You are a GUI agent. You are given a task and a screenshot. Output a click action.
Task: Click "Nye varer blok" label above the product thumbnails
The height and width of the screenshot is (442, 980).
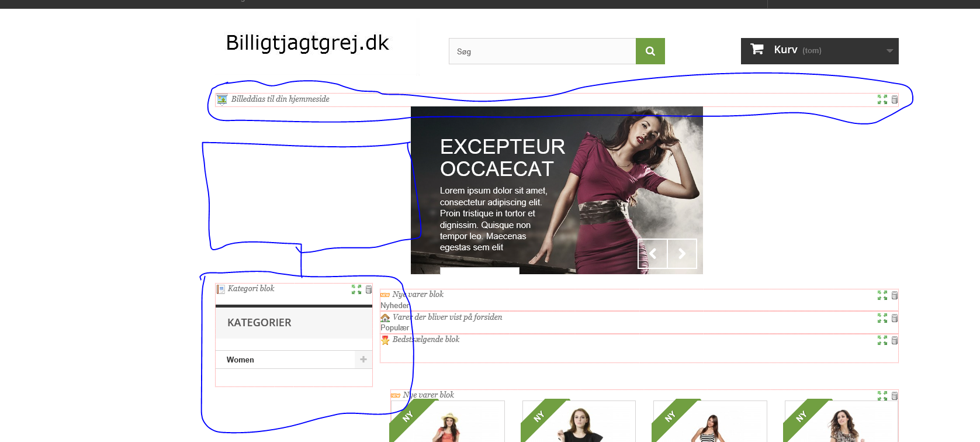[x=428, y=395]
